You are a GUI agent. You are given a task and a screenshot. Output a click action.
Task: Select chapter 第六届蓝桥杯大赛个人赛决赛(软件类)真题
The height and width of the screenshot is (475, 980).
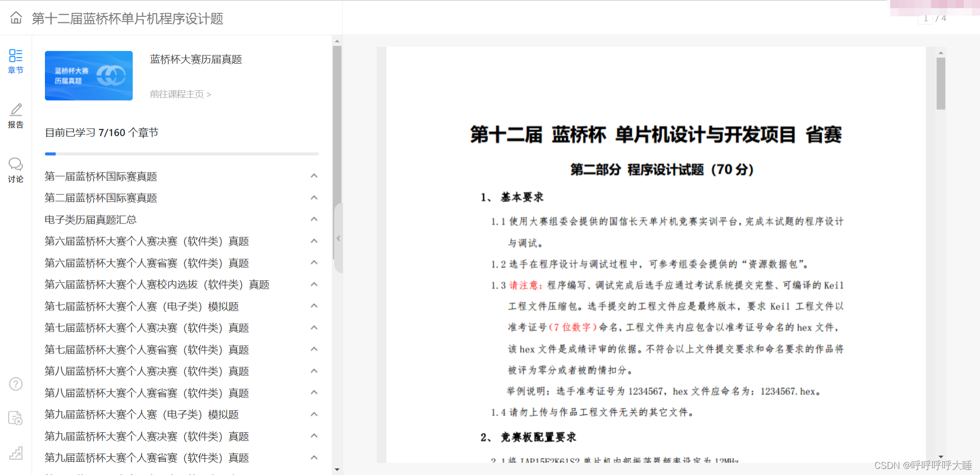[x=147, y=241]
